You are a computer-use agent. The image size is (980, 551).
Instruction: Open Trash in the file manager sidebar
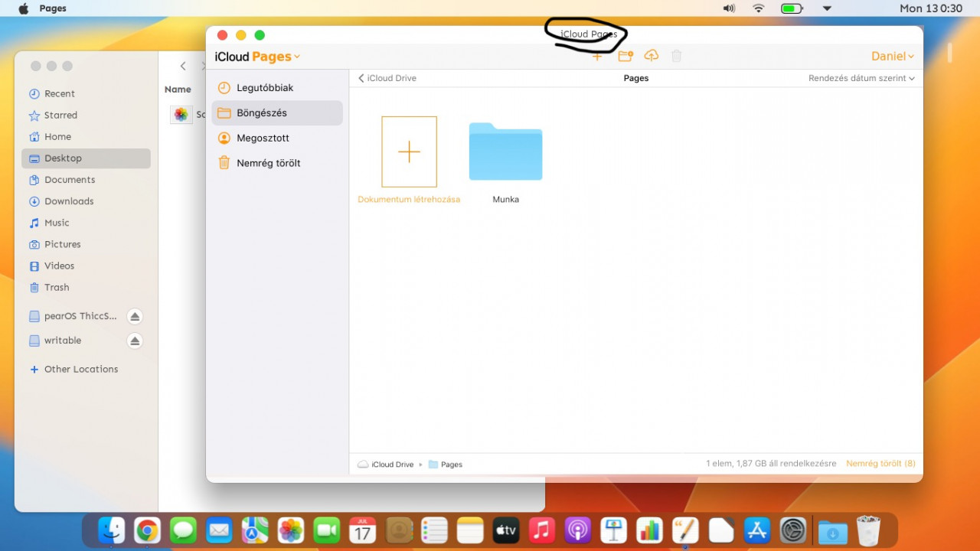click(86, 288)
